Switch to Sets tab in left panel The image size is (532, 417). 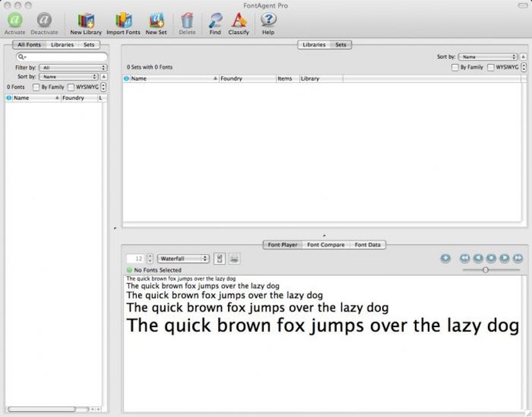89,45
